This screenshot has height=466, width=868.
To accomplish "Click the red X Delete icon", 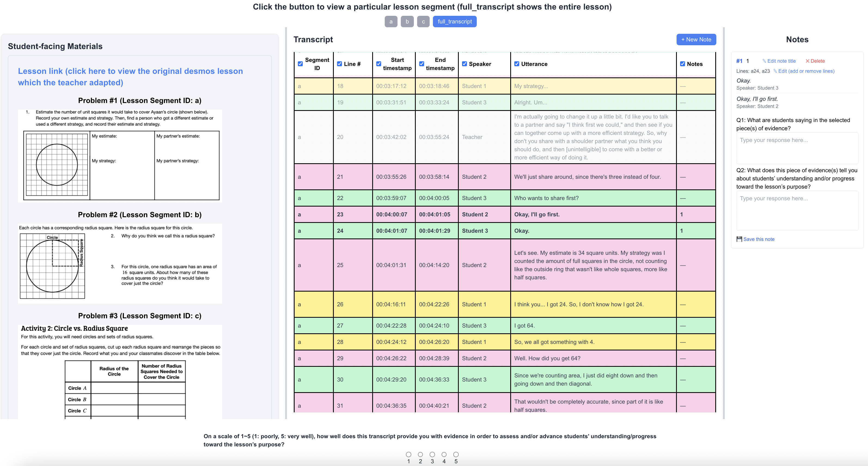I will [x=807, y=61].
